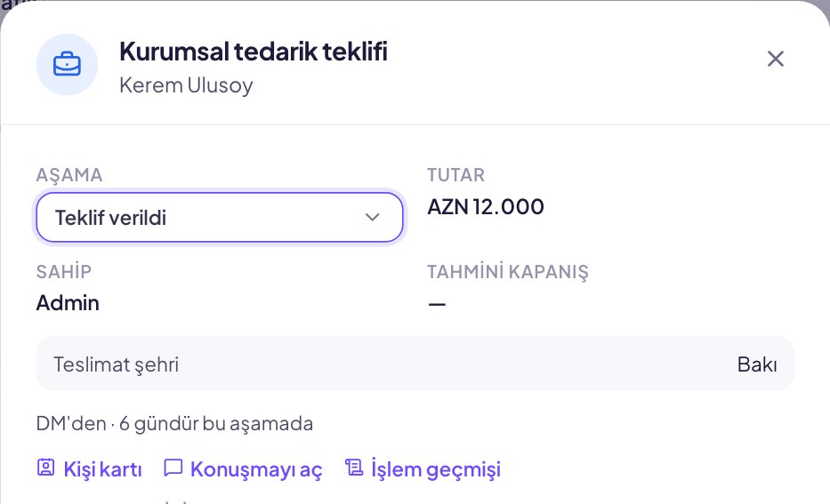Click the Kişi kartı contact card icon
This screenshot has width=830, height=504.
click(x=46, y=468)
